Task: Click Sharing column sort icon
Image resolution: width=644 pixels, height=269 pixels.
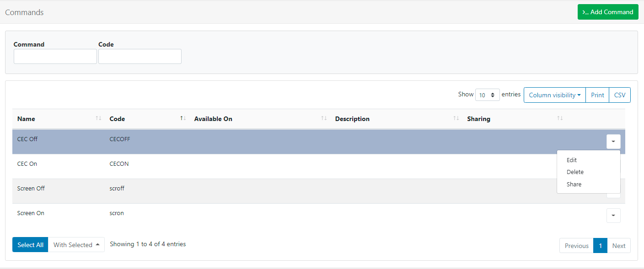Action: pyautogui.click(x=560, y=119)
